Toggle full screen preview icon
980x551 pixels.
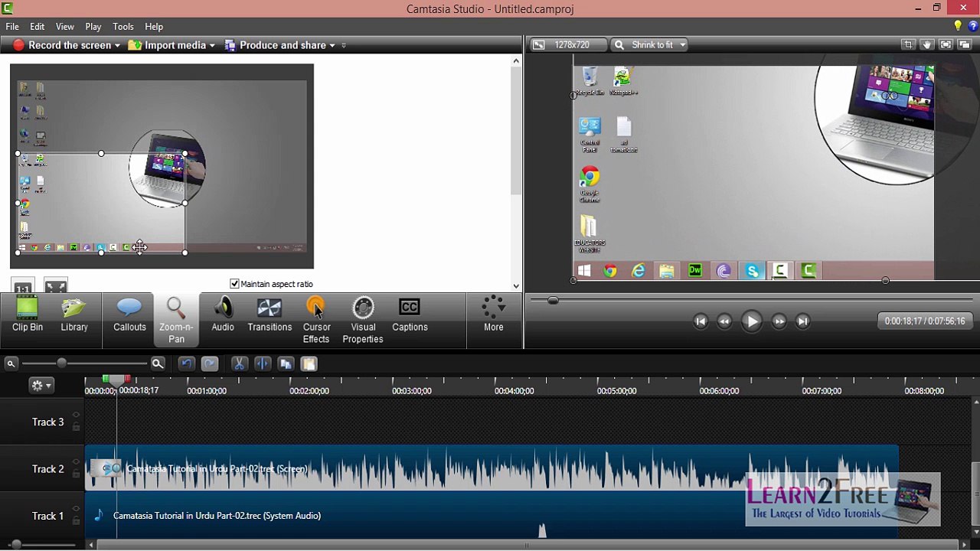pyautogui.click(x=946, y=45)
